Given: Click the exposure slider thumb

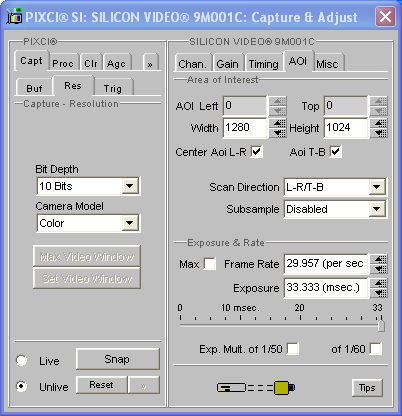Looking at the screenshot, I should [381, 326].
